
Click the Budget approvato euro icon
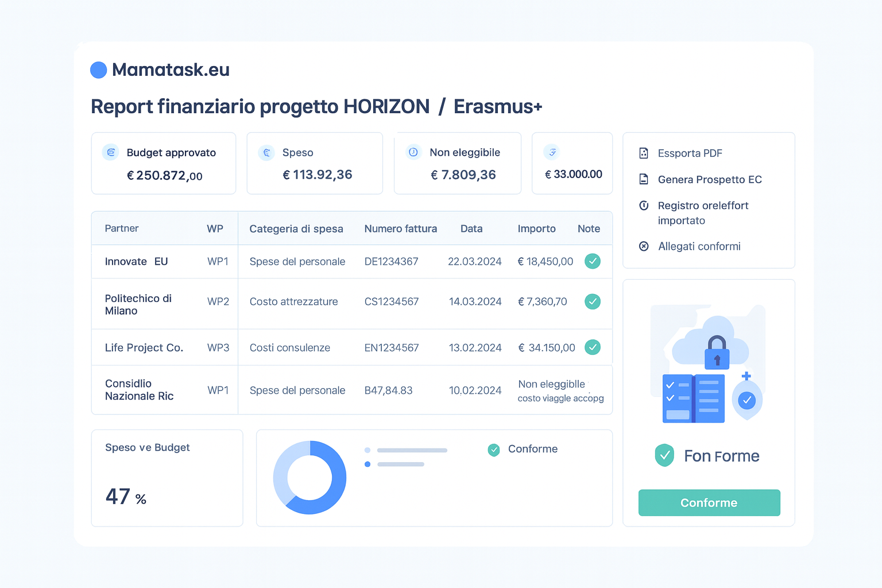(110, 152)
